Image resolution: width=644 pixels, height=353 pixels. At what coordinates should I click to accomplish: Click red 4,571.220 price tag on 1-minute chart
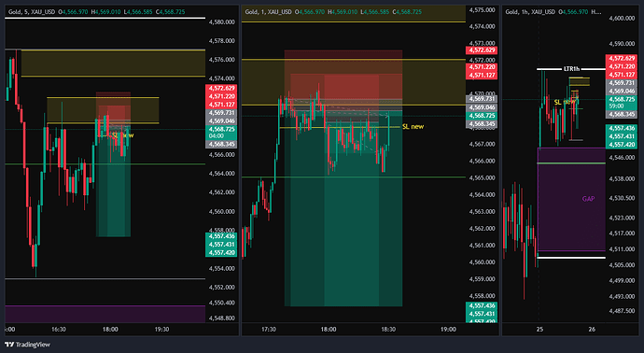(x=482, y=67)
